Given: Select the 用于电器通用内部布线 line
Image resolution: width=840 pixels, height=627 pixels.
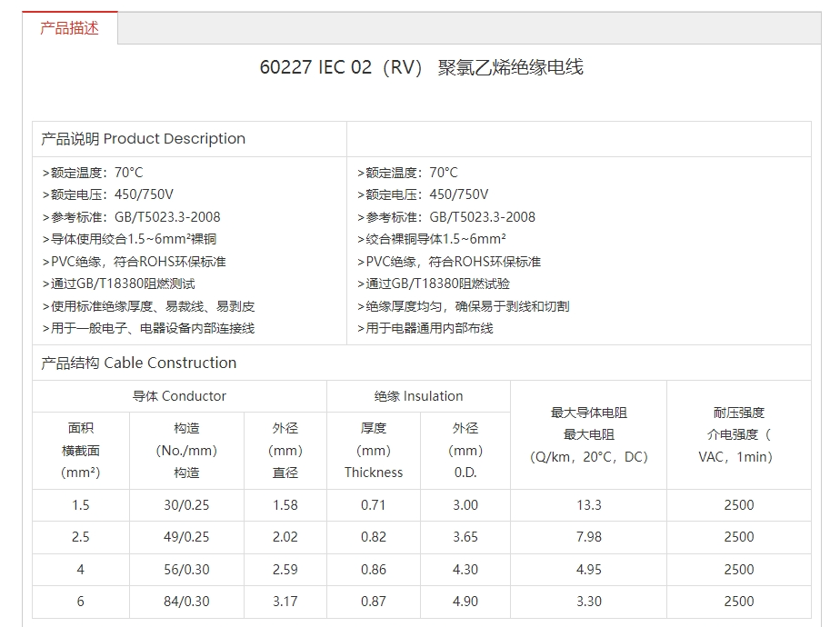Looking at the screenshot, I should pyautogui.click(x=425, y=328).
